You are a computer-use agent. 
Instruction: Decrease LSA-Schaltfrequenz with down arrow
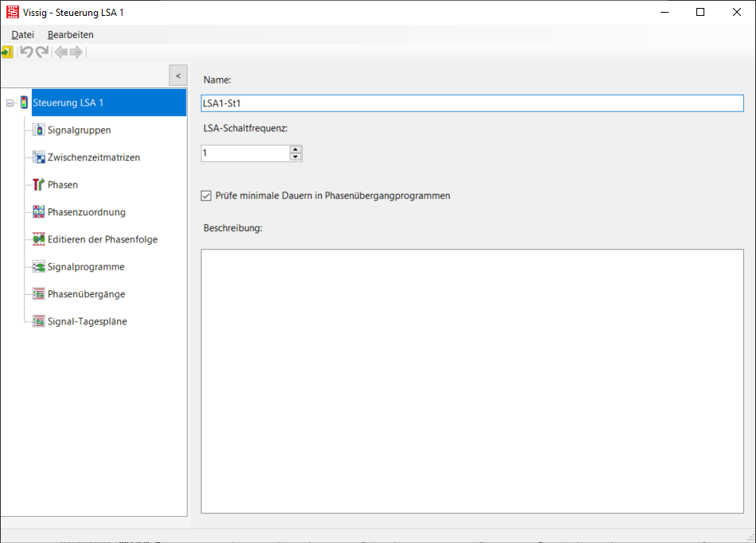point(296,157)
